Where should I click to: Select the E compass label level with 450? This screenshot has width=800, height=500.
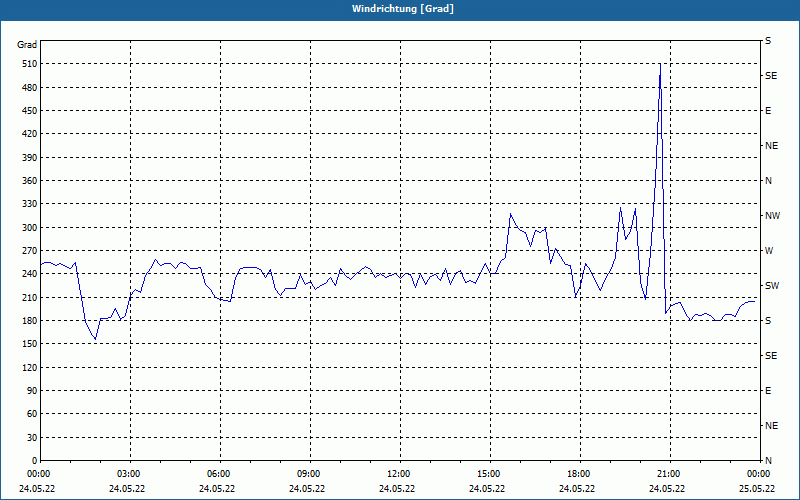click(x=768, y=111)
